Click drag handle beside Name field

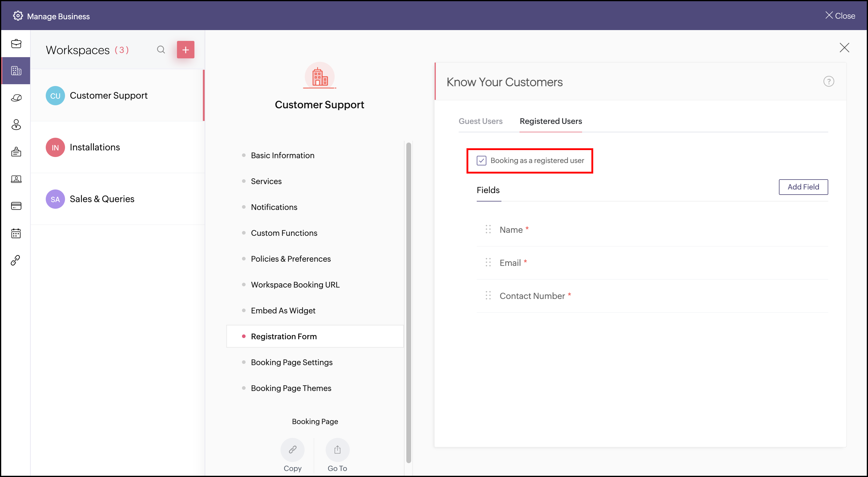(488, 229)
